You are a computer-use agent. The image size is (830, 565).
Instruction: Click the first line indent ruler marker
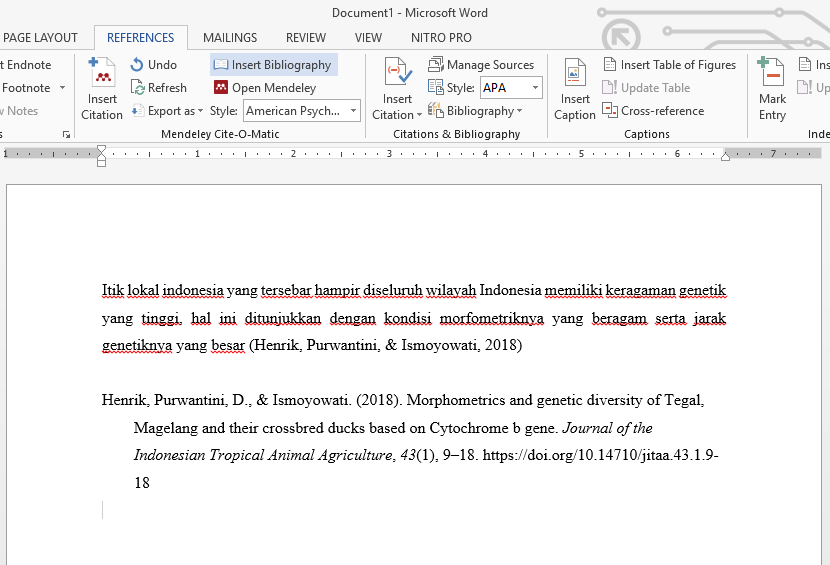pyautogui.click(x=102, y=149)
